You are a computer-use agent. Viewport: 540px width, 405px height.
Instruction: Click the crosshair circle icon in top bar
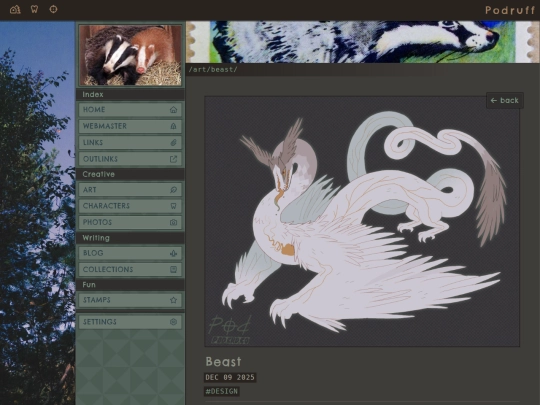53,9
